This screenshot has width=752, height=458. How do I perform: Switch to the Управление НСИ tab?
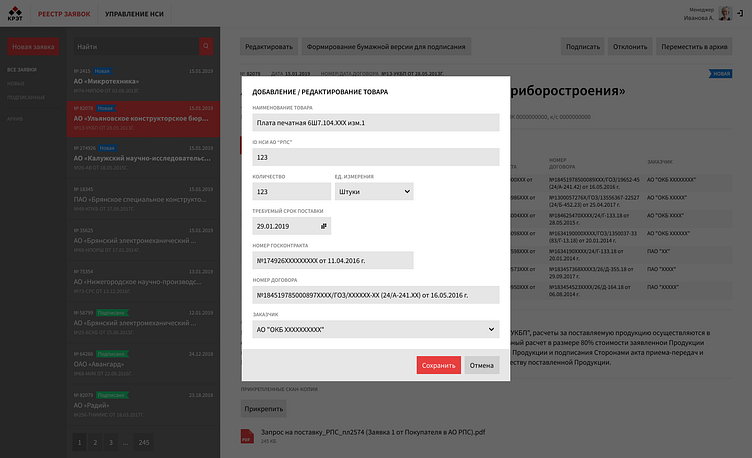tap(134, 14)
